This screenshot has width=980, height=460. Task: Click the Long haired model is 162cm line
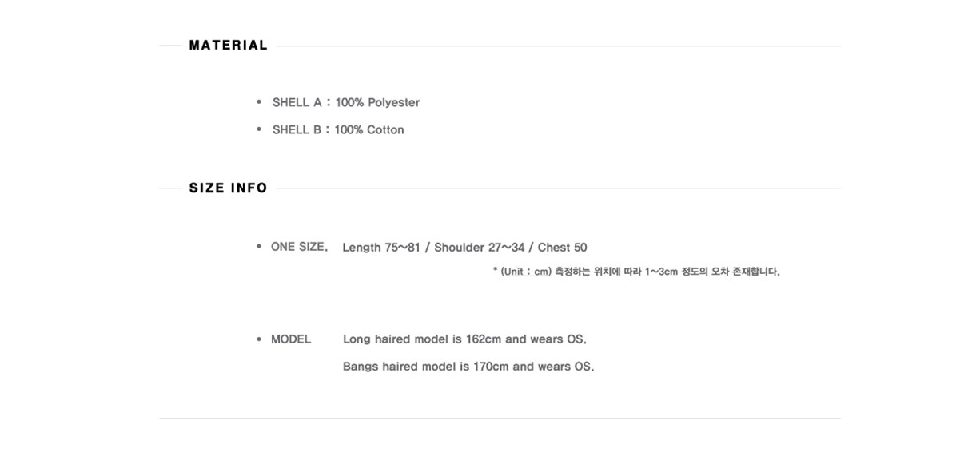click(464, 339)
